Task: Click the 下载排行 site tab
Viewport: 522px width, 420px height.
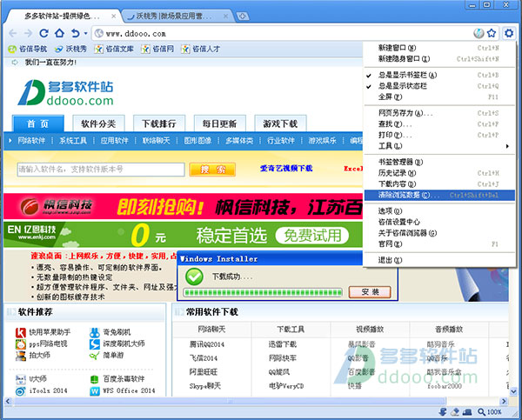Action: (x=159, y=123)
